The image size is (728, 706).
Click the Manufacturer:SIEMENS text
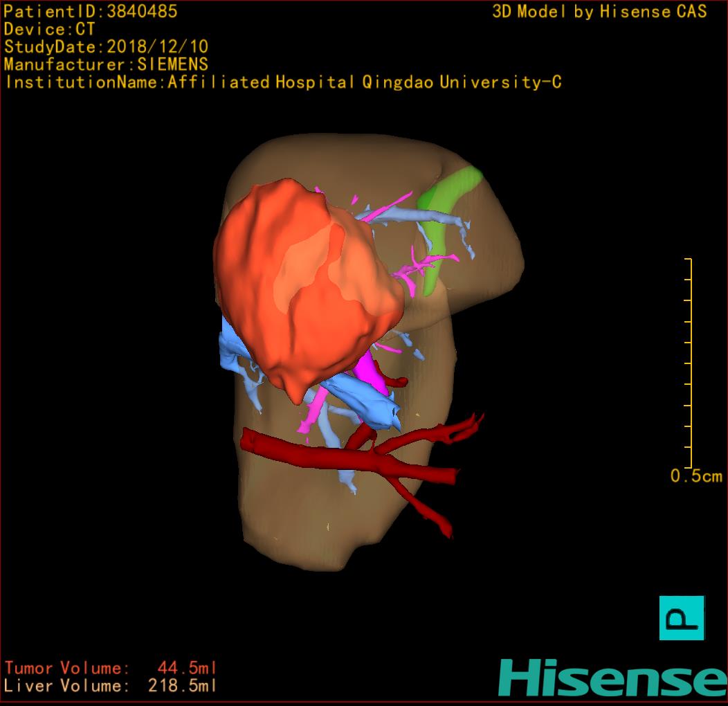click(106, 64)
